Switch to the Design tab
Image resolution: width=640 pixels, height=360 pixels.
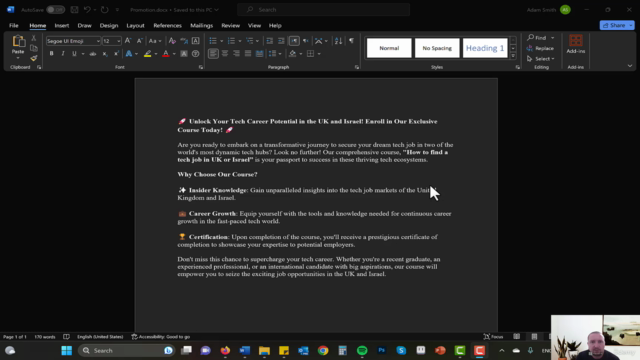[x=109, y=25]
